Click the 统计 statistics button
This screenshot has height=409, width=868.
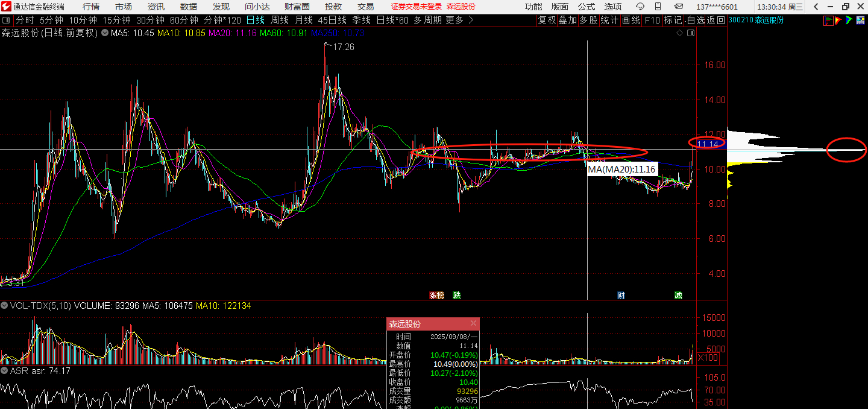(x=609, y=21)
